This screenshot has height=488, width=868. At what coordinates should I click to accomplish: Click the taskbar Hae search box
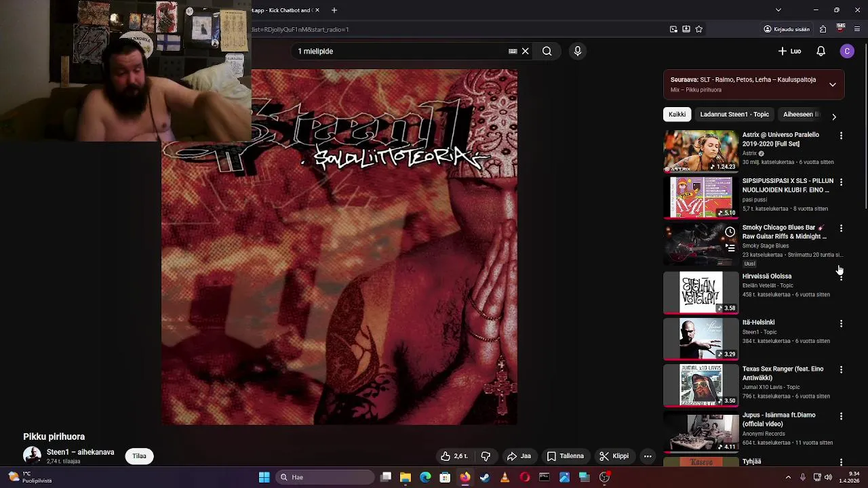tap(325, 477)
